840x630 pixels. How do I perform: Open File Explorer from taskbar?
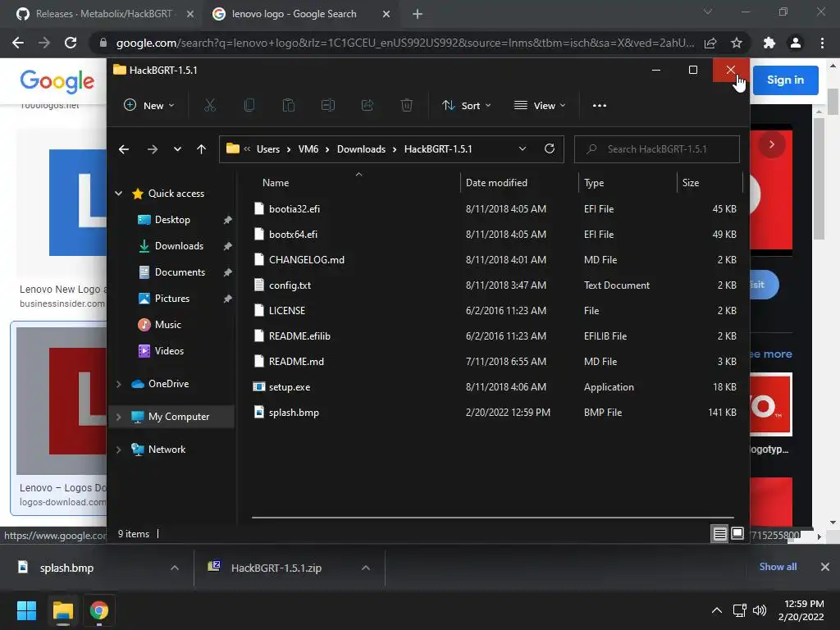[x=62, y=610]
